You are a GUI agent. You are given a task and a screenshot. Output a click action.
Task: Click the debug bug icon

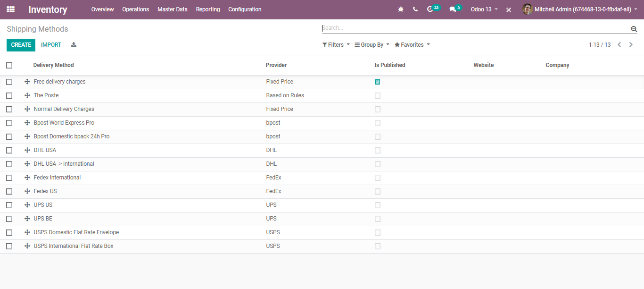tap(401, 9)
